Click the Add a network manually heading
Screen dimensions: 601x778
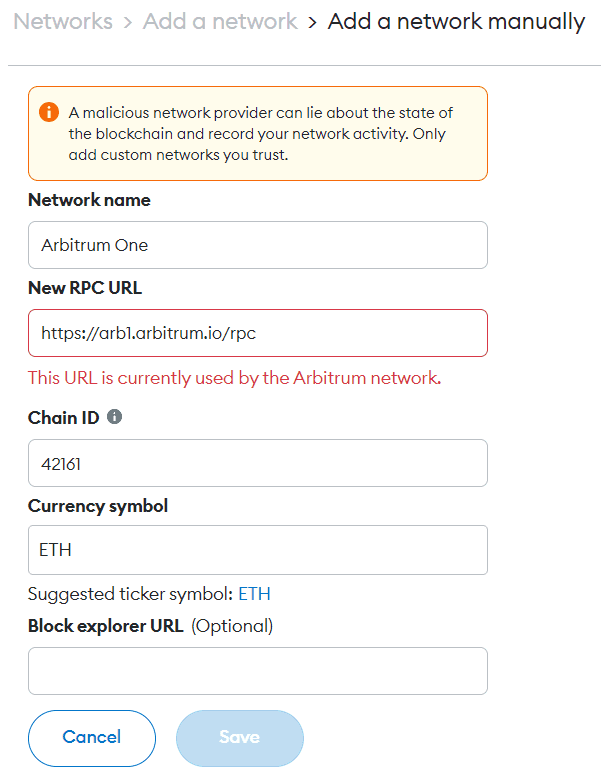(456, 21)
